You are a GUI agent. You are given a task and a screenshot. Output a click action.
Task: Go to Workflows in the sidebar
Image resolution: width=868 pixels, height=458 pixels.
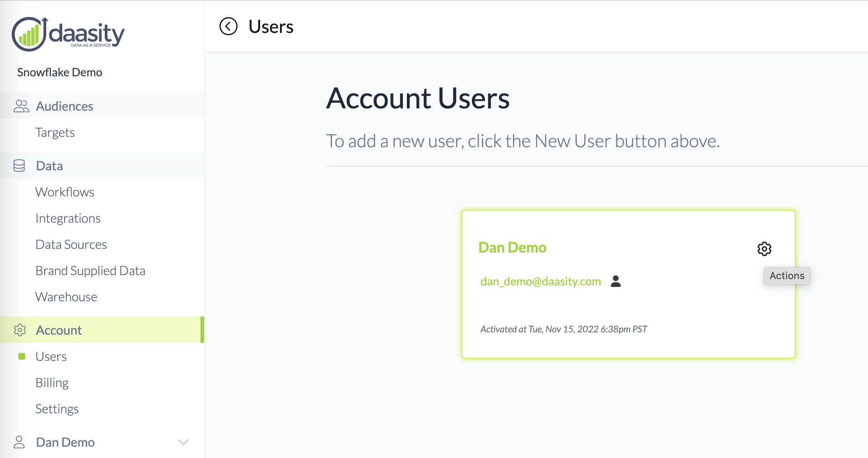[65, 192]
